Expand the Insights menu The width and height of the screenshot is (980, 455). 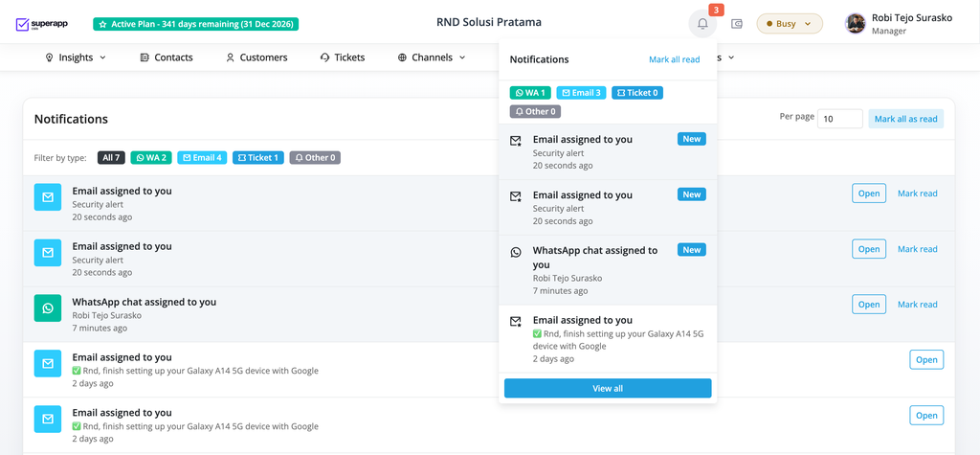coord(76,57)
